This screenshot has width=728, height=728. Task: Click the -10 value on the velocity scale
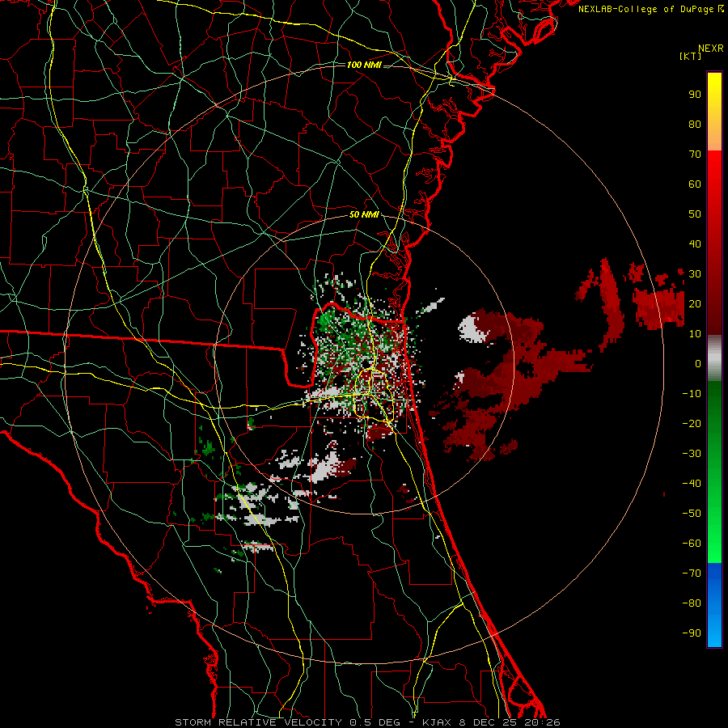click(x=692, y=394)
